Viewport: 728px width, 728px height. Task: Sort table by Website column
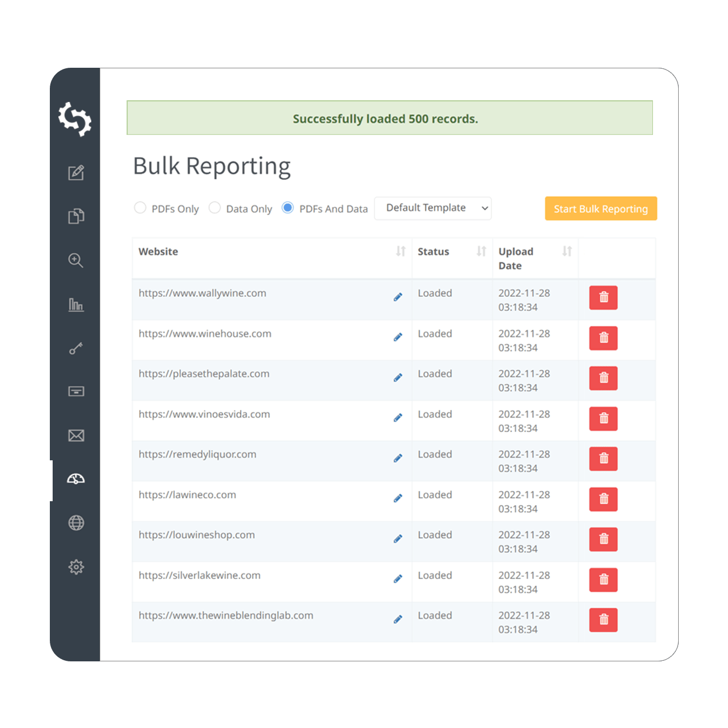pyautogui.click(x=400, y=251)
